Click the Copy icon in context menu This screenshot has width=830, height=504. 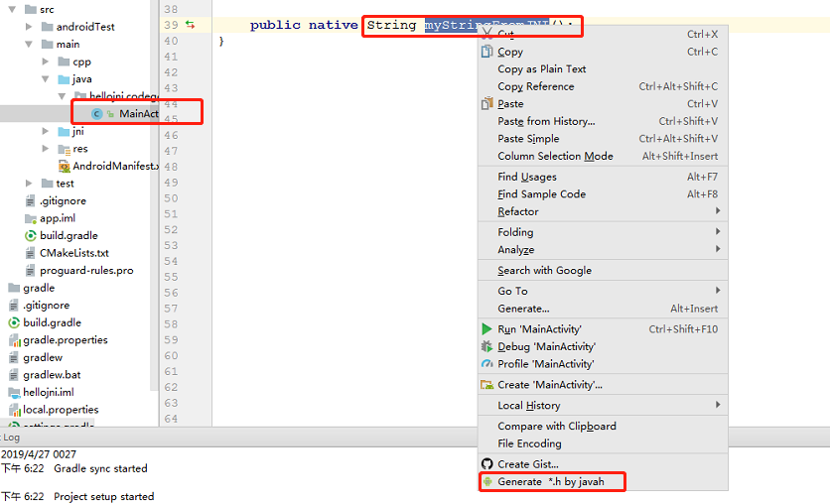click(x=486, y=52)
